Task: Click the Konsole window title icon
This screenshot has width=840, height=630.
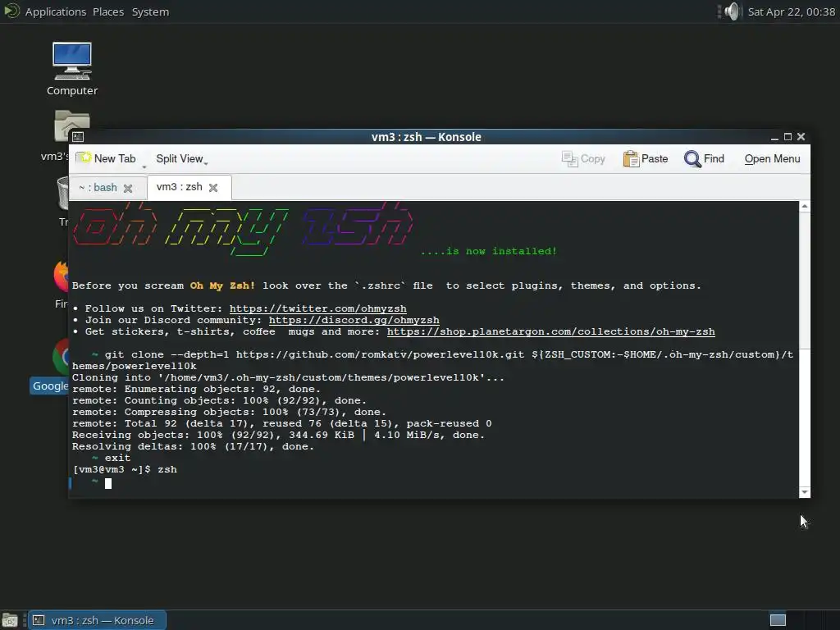Action: click(78, 137)
